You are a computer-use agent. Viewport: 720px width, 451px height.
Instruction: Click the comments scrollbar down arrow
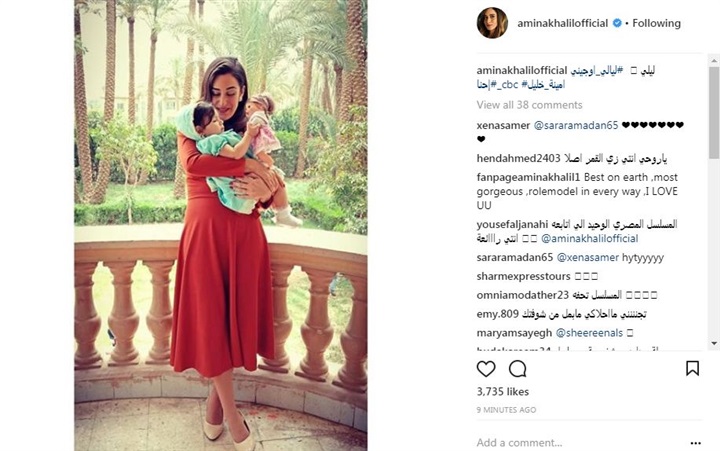714,343
